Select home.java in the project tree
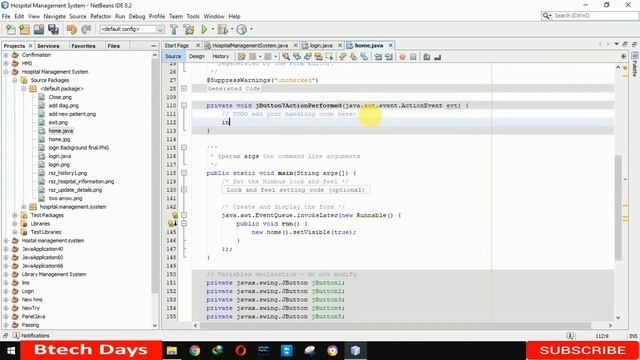 [x=61, y=131]
